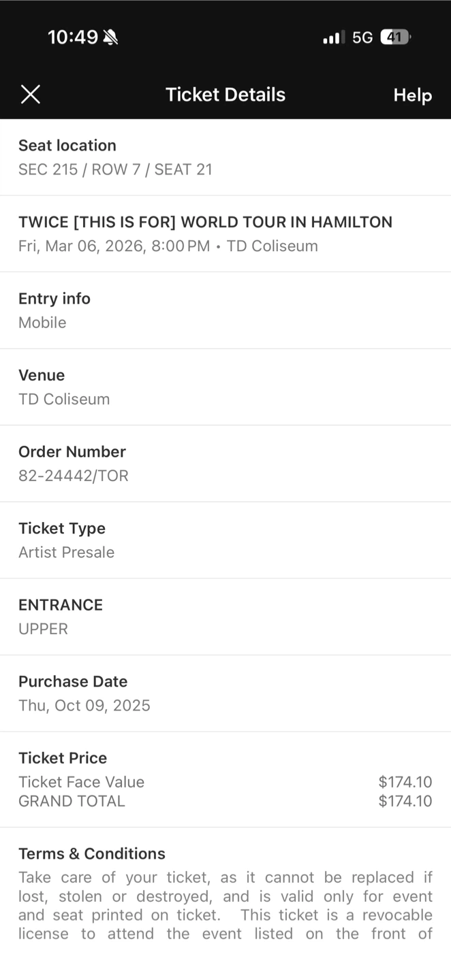The height and width of the screenshot is (980, 451).
Task: Tap the battery level indicator
Action: (x=395, y=37)
